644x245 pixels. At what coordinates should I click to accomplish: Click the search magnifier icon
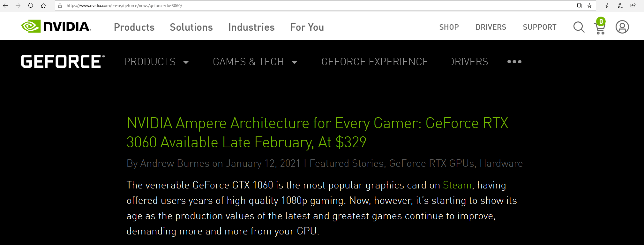click(579, 27)
